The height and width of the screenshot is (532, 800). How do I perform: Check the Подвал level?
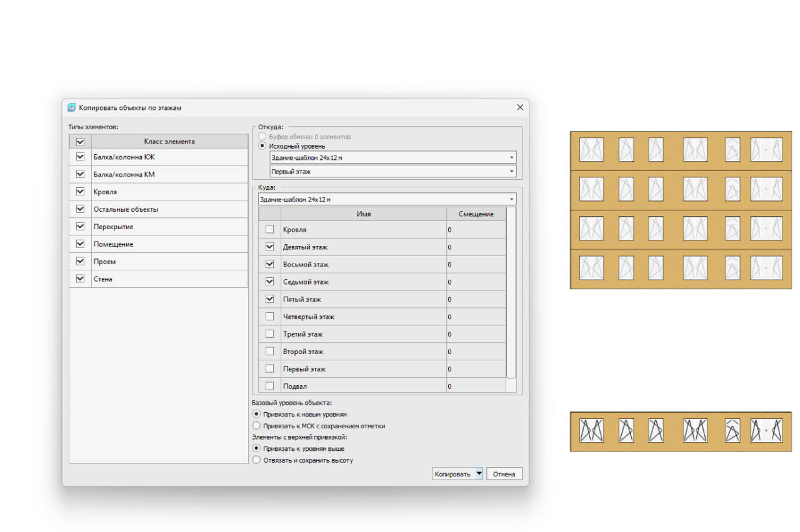pyautogui.click(x=270, y=387)
